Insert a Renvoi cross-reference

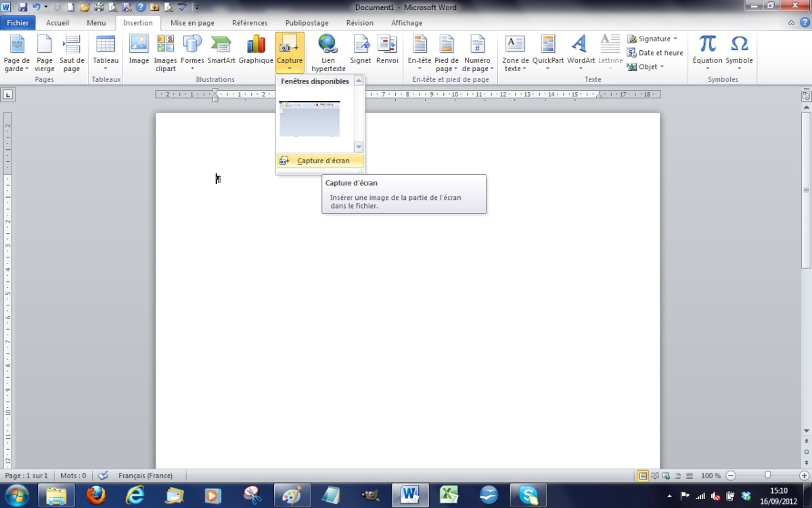[387, 49]
